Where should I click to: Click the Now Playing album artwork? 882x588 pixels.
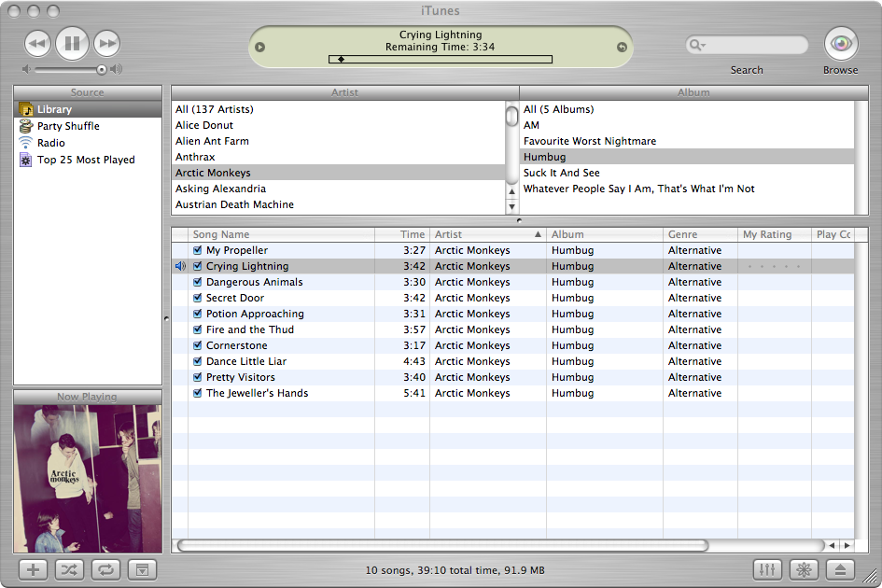tap(88, 479)
